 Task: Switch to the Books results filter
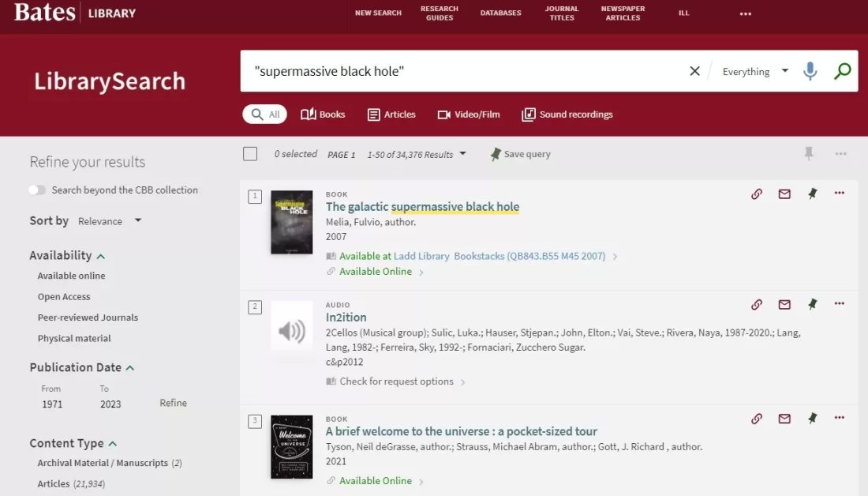coord(323,114)
